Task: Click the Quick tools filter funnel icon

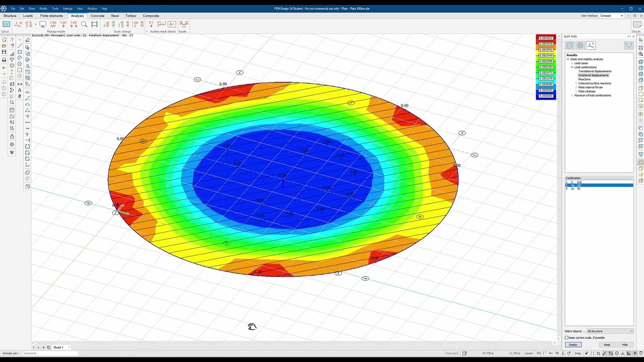Action: [628, 45]
